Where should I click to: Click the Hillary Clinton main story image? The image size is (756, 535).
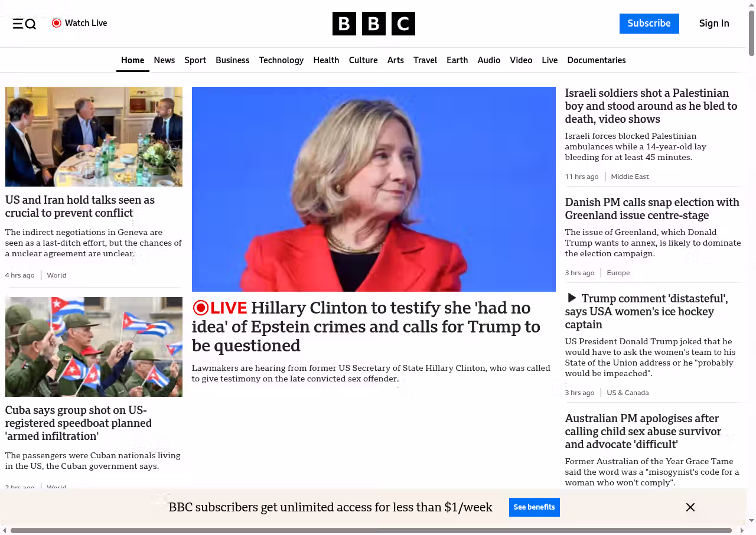click(x=373, y=189)
